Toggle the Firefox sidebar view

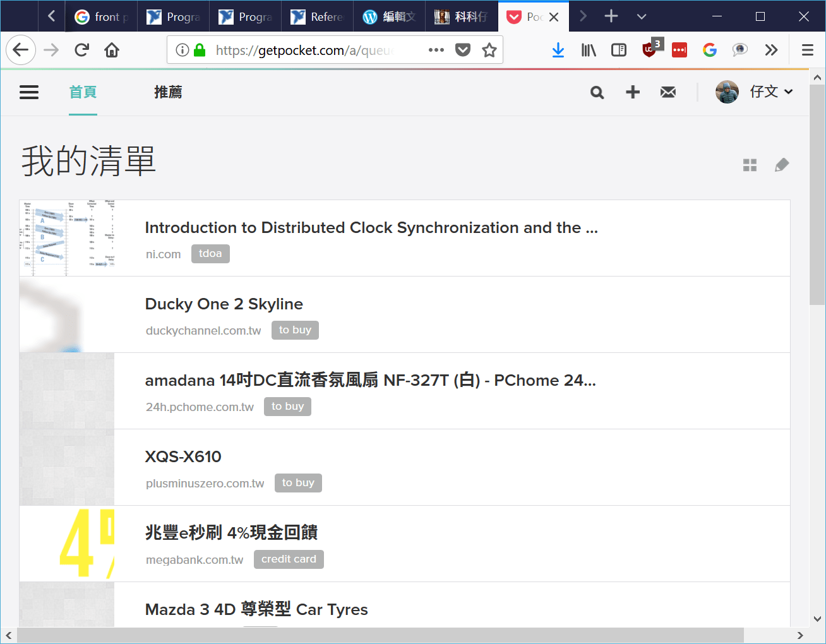[x=619, y=50]
